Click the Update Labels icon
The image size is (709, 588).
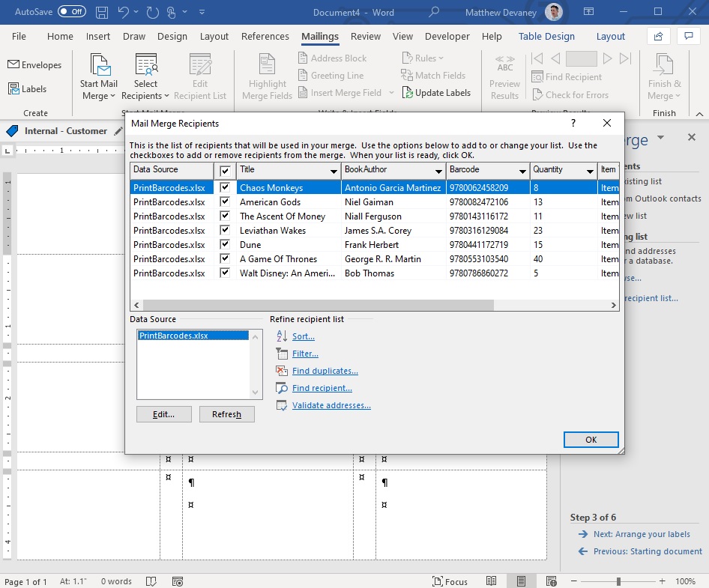coord(408,93)
